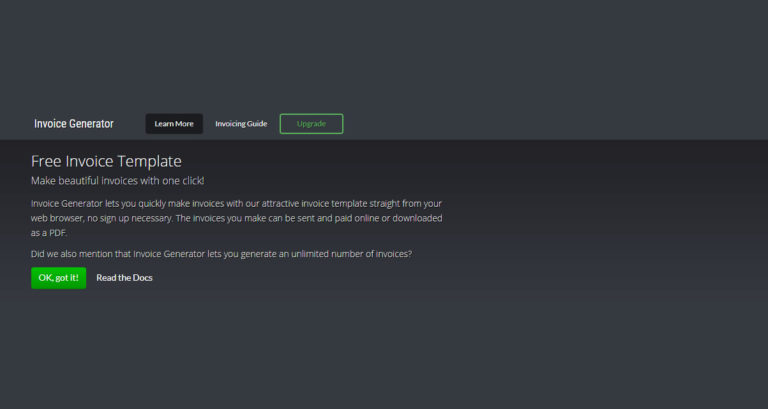Choose Upgrade in the top navigation
The width and height of the screenshot is (768, 409).
(x=312, y=124)
